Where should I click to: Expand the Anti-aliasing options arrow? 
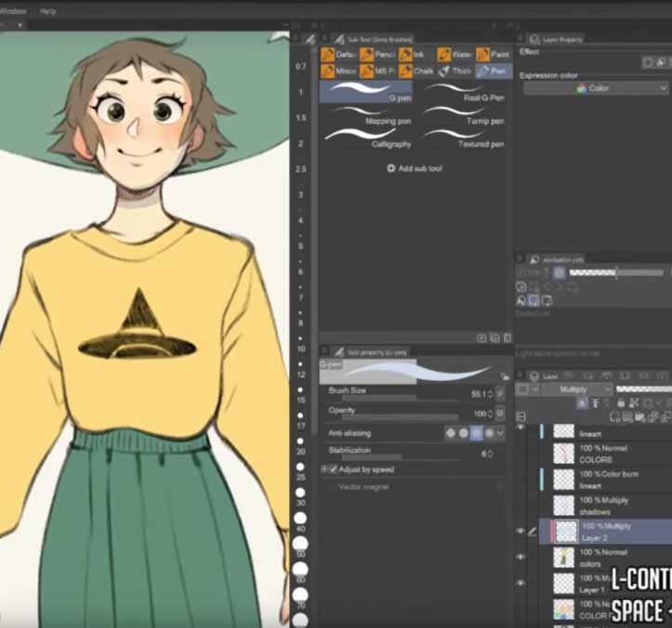point(500,433)
